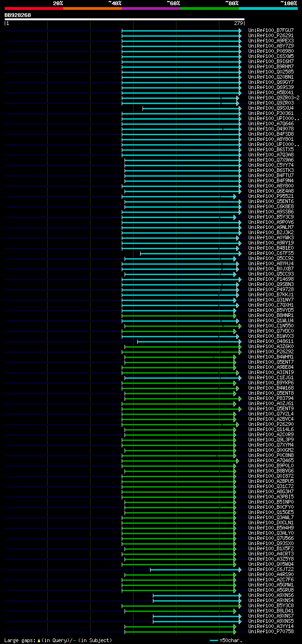Image resolution: width=302 pixels, height=644 pixels.
Task: Select the UniRef100_Q7U566 label
Action: tap(271, 538)
